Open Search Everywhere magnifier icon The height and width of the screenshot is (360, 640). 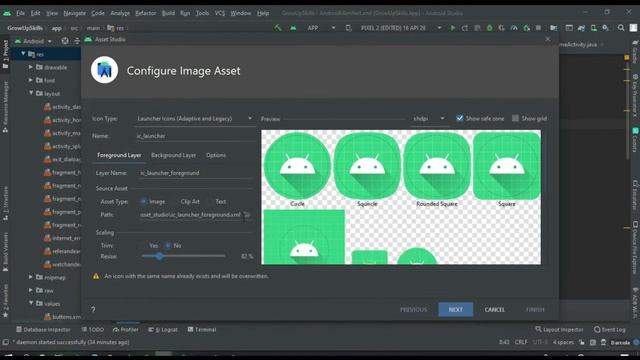pyautogui.click(x=621, y=28)
